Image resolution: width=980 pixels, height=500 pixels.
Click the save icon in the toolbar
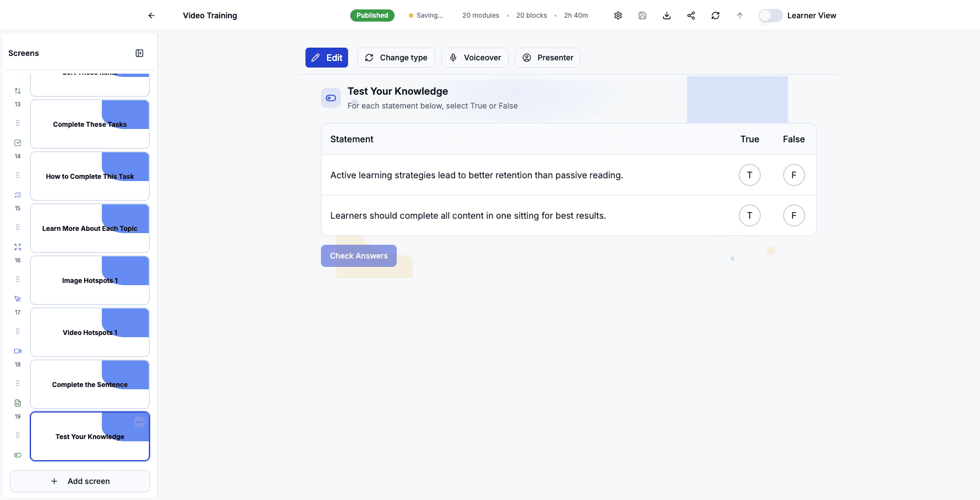(x=642, y=16)
